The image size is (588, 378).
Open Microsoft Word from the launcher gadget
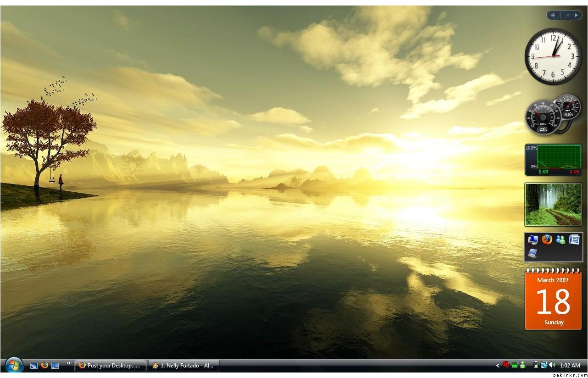point(574,239)
